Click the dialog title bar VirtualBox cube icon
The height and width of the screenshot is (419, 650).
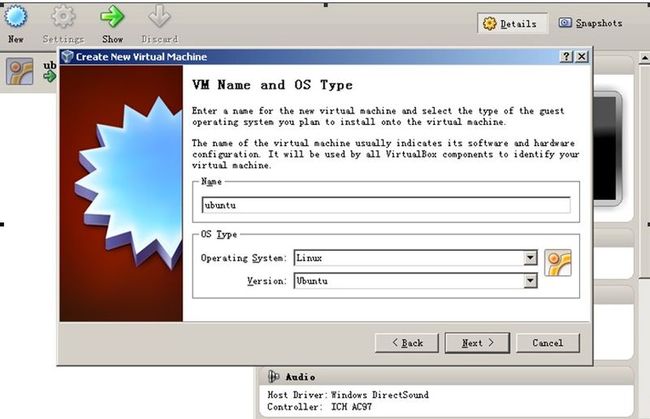(67, 56)
